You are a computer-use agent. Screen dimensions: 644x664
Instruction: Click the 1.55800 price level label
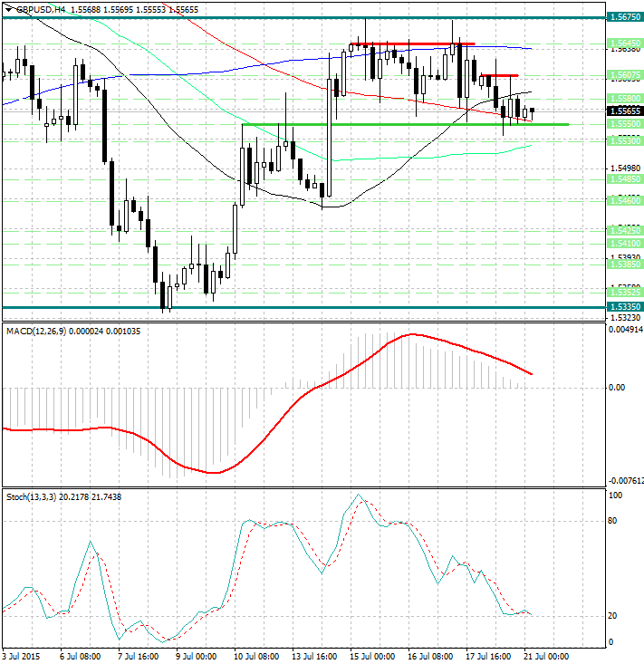click(625, 99)
